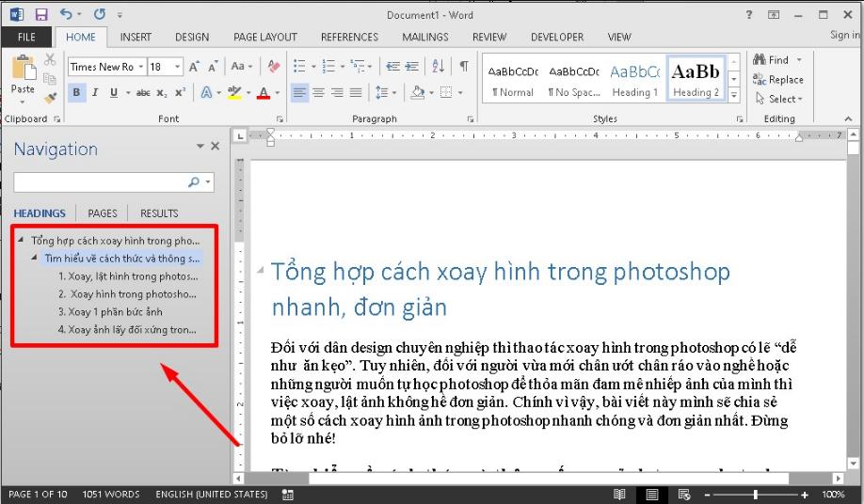
Task: Click the Cut scissors icon
Action: pyautogui.click(x=51, y=60)
